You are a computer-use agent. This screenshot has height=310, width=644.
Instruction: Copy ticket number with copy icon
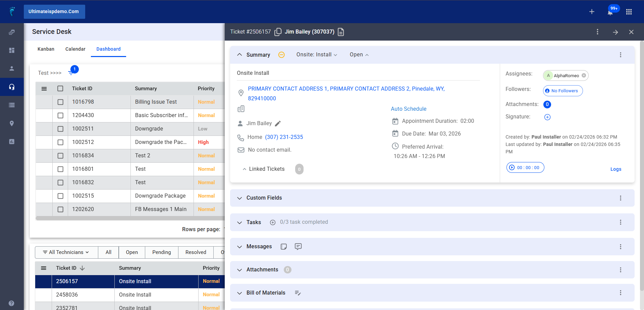[x=278, y=32]
